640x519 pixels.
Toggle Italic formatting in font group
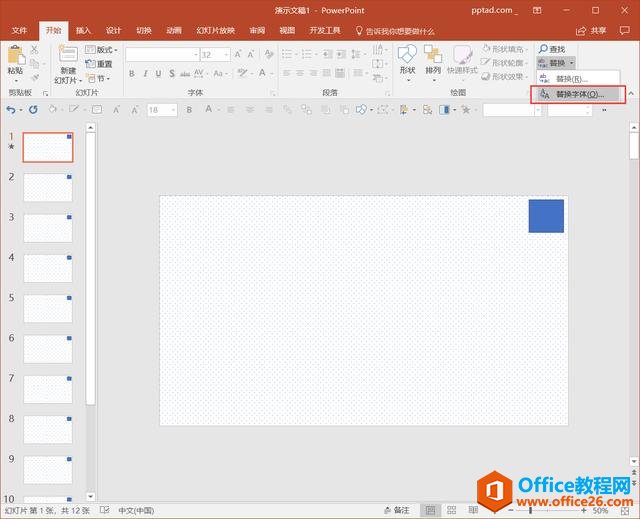(145, 73)
